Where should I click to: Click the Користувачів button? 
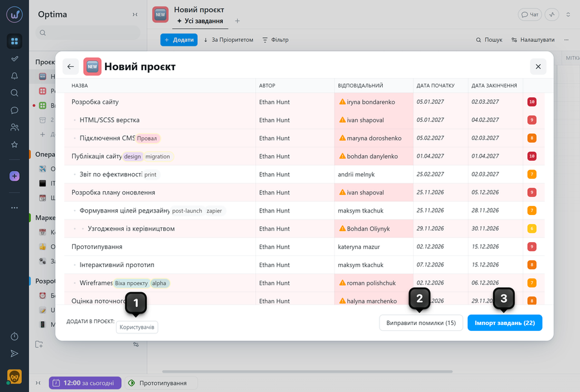tap(137, 327)
